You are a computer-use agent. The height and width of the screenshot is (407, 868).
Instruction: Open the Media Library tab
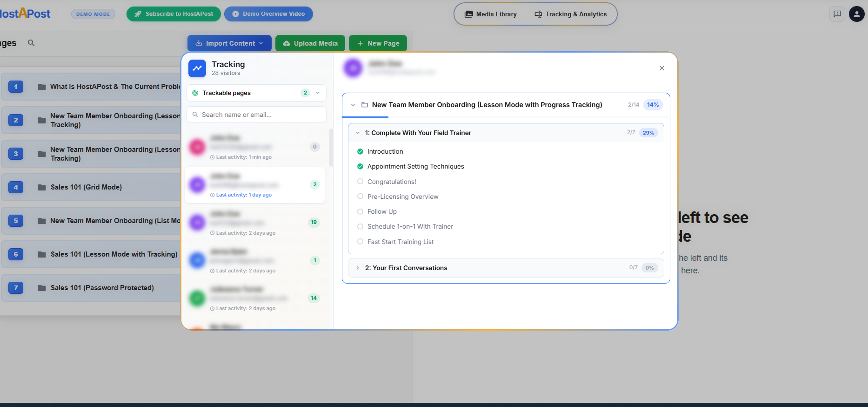(x=491, y=14)
